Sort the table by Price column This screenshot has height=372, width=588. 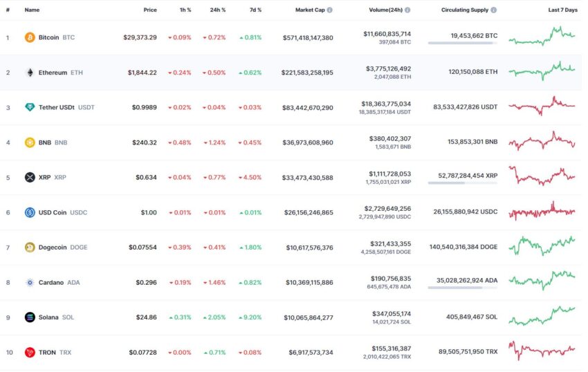click(150, 10)
